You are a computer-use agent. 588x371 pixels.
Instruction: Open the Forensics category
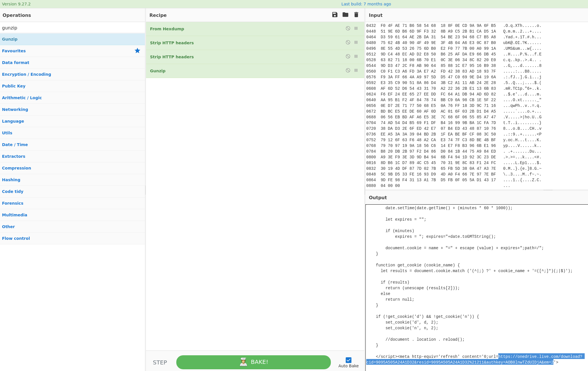coord(72,203)
